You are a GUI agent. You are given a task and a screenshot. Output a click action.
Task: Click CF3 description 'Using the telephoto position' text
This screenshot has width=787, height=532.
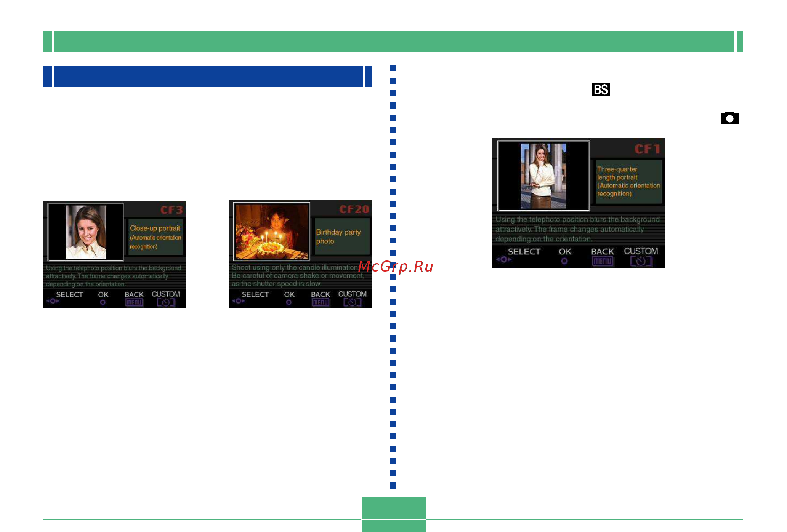coord(114,268)
